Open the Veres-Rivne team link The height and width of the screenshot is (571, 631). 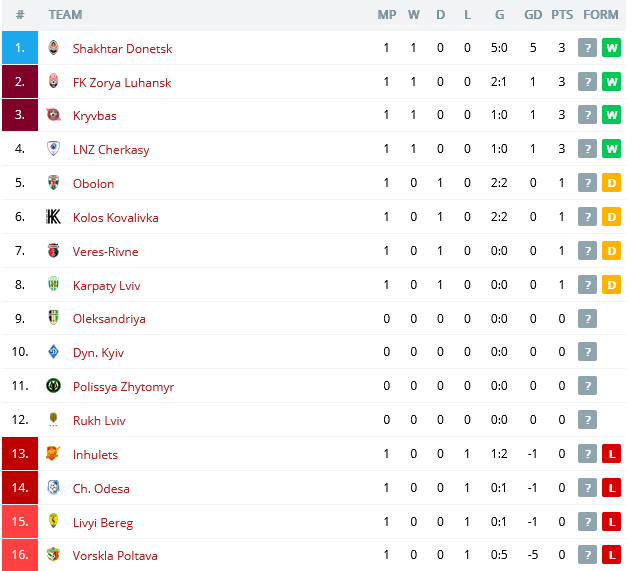[x=105, y=251]
